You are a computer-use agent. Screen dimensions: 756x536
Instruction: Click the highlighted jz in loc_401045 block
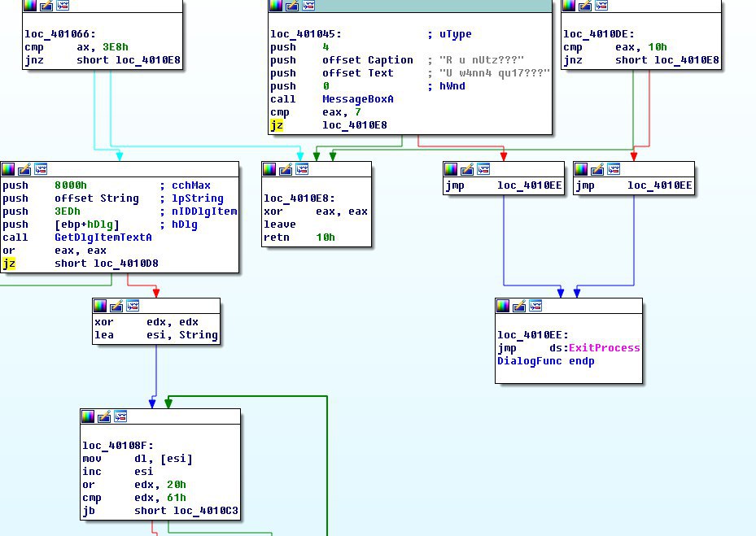(x=277, y=125)
